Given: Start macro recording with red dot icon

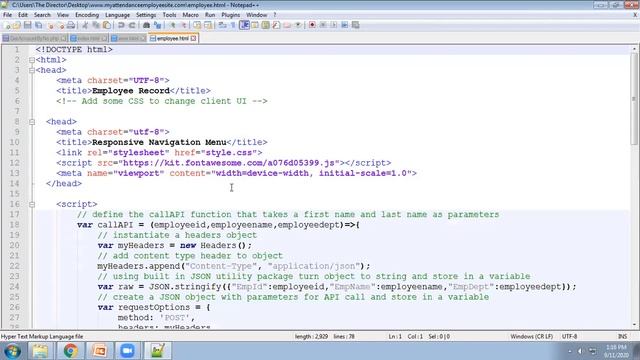Looking at the screenshot, I should point(312,25).
